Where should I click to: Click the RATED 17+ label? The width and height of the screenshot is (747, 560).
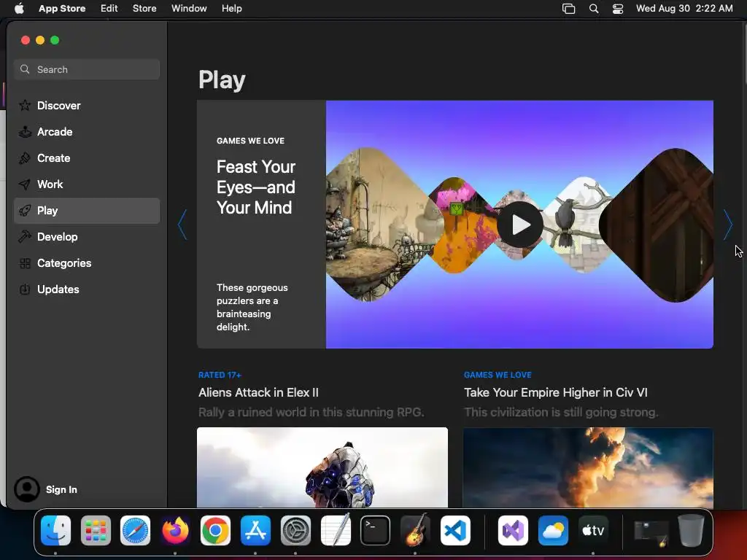click(x=220, y=375)
